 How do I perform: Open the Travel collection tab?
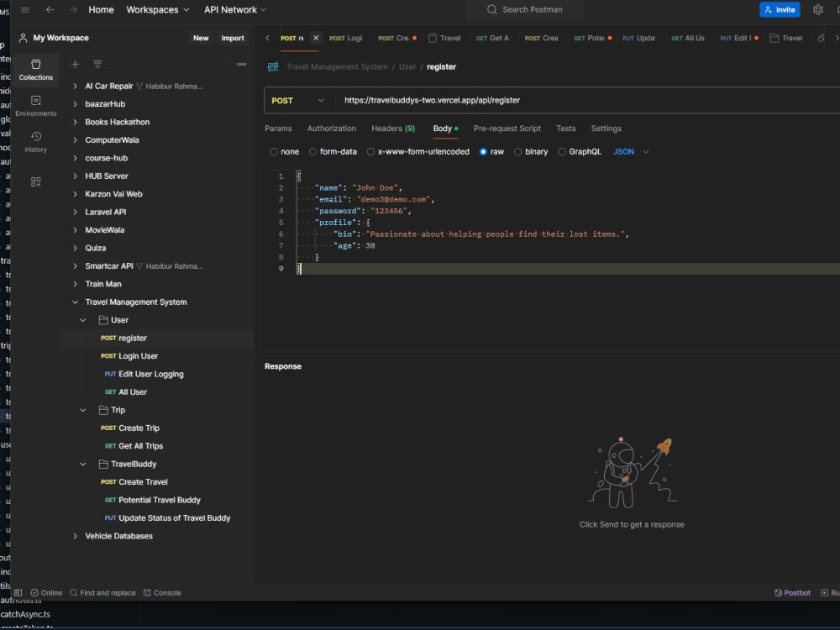point(444,38)
